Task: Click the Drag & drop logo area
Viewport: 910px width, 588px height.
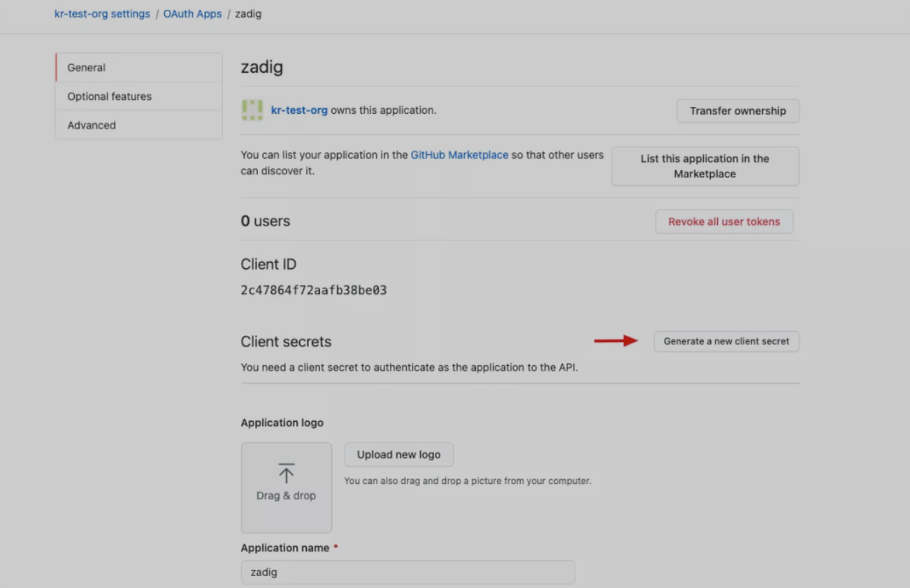Action: tap(286, 487)
